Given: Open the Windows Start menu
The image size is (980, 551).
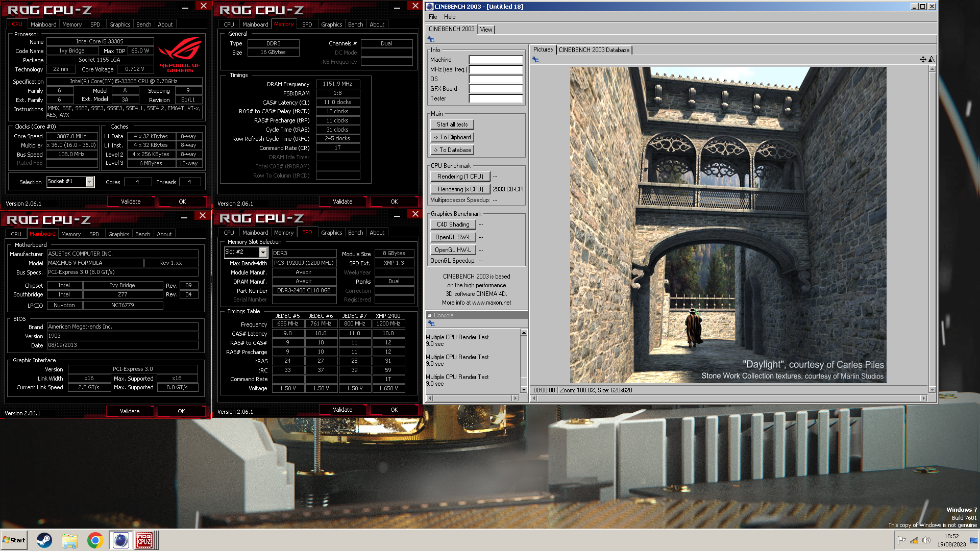Looking at the screenshot, I should (14, 540).
